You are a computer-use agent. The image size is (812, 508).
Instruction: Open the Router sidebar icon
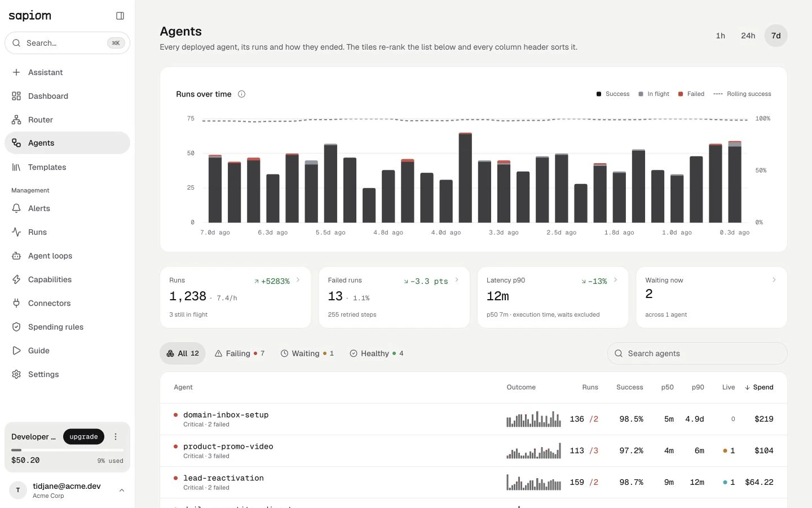[x=16, y=120]
